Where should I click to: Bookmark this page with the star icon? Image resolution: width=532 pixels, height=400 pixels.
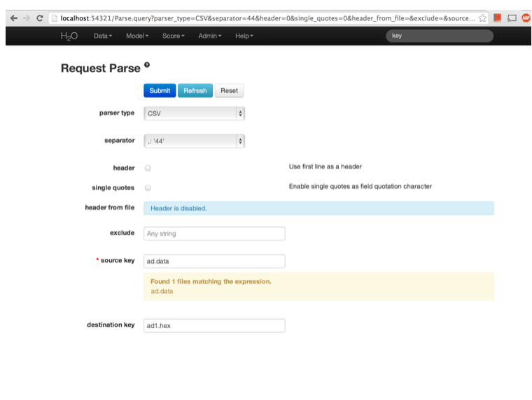click(x=483, y=18)
